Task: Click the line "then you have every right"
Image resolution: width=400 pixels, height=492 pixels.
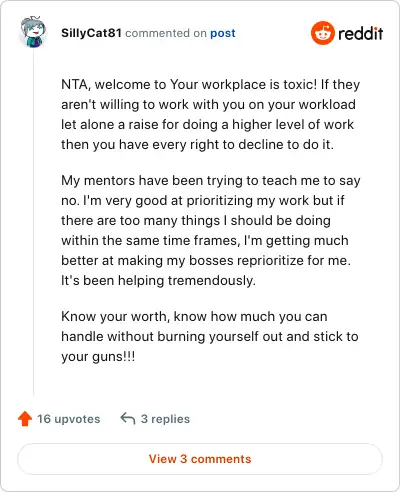Action: point(197,145)
